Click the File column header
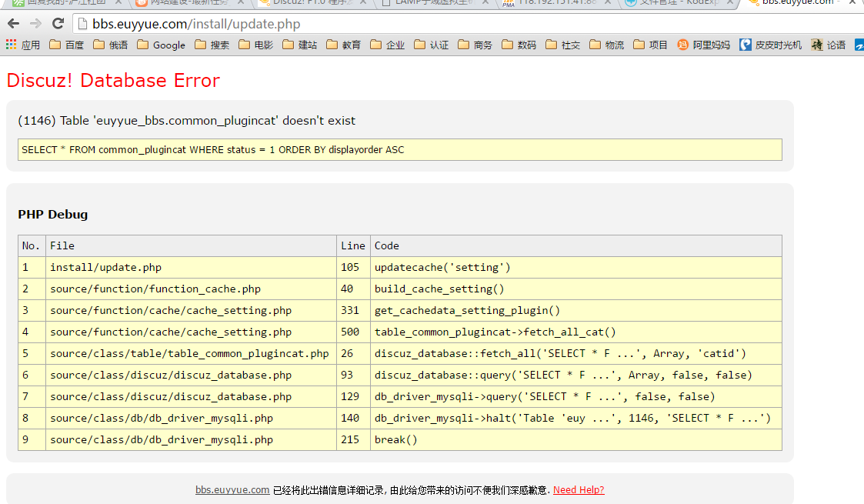Image resolution: width=864 pixels, height=504 pixels. (192, 245)
